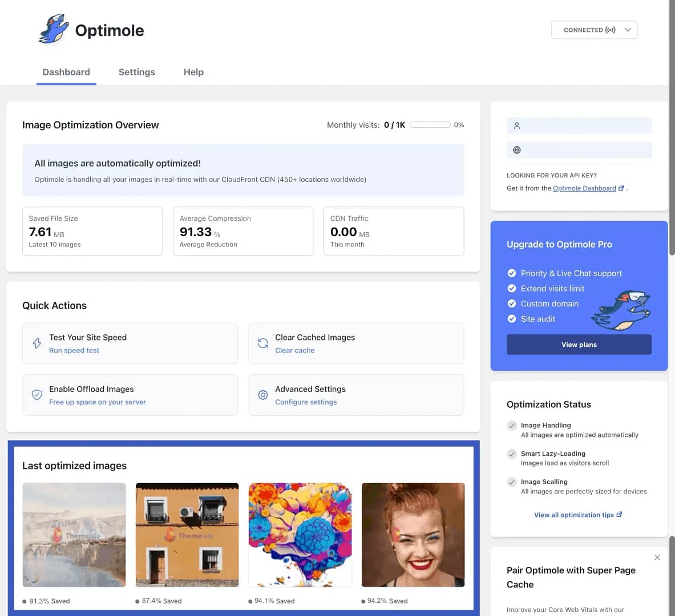Click the gear Advanced Settings icon
Screen dimensions: 675x616
pyautogui.click(x=262, y=395)
